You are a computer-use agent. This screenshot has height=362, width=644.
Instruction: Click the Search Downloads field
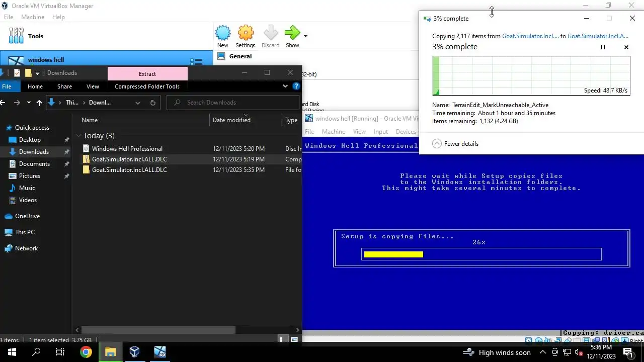point(233,103)
